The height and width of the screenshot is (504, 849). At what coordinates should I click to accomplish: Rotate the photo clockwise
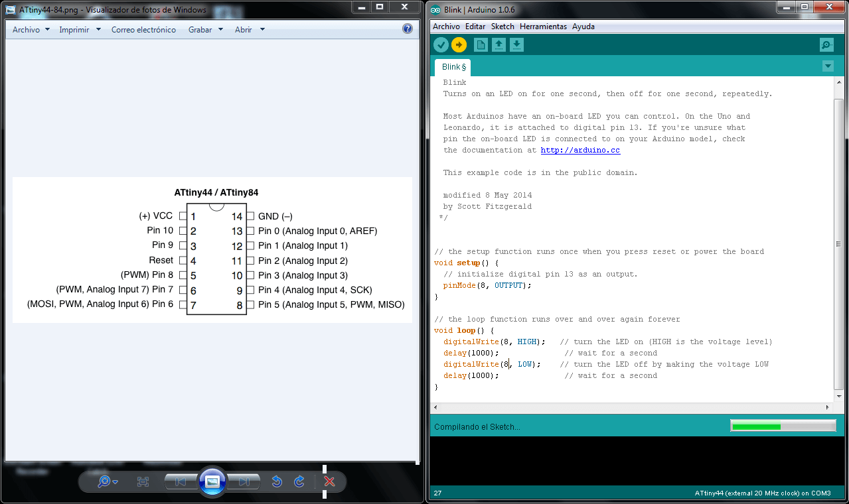tap(299, 482)
